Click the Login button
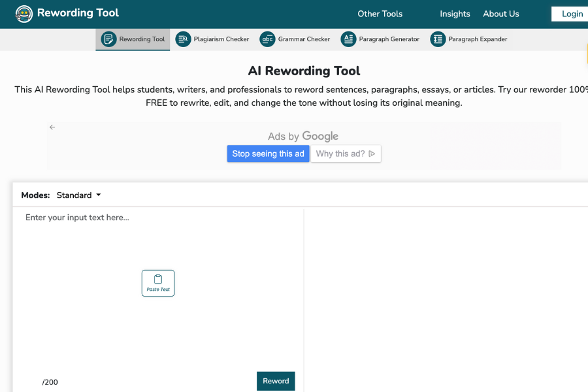The height and width of the screenshot is (392, 588). point(572,14)
